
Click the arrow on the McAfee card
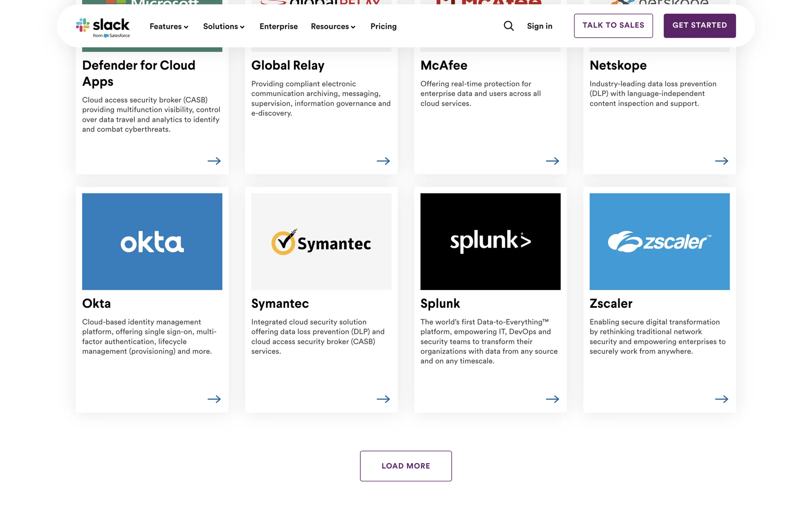(552, 161)
